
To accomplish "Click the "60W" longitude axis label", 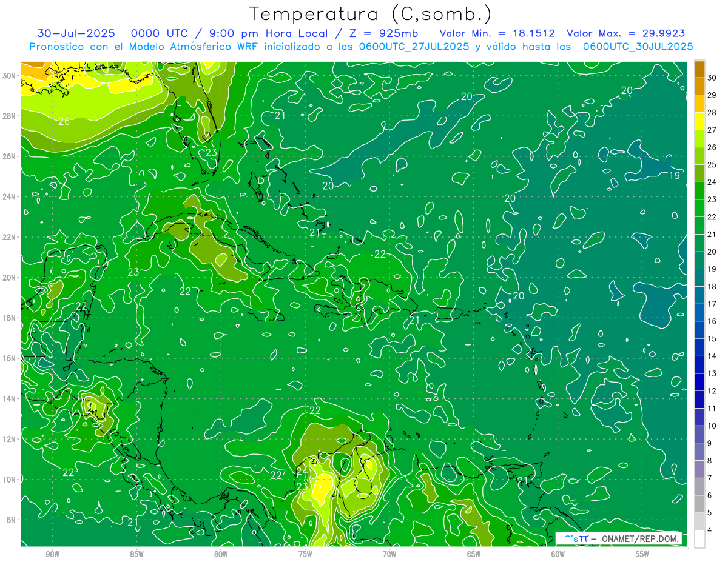I will point(558,555).
